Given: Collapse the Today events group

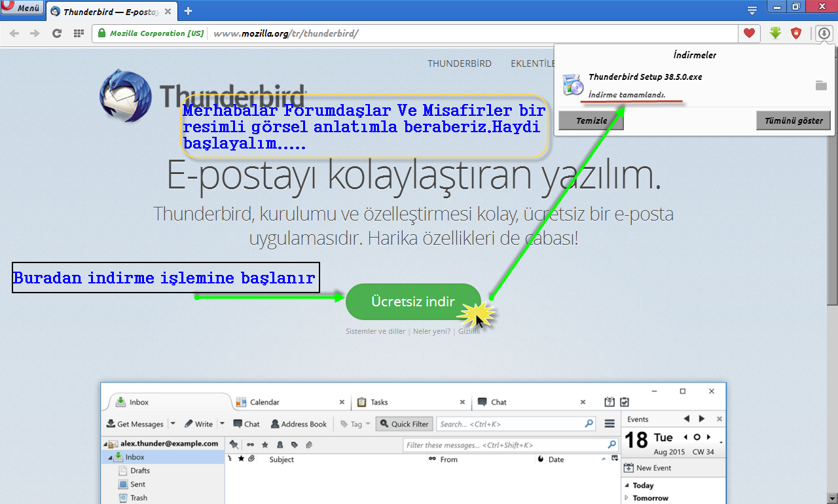Looking at the screenshot, I should [x=627, y=486].
